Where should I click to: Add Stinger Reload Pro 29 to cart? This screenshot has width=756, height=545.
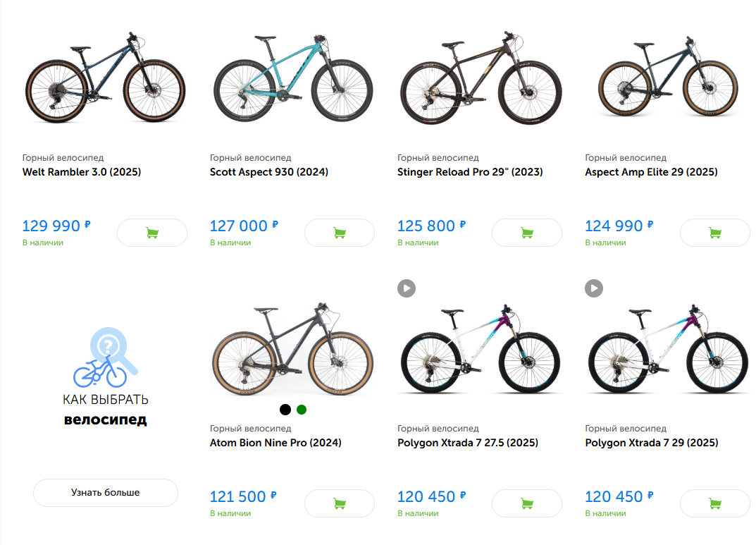tap(526, 233)
